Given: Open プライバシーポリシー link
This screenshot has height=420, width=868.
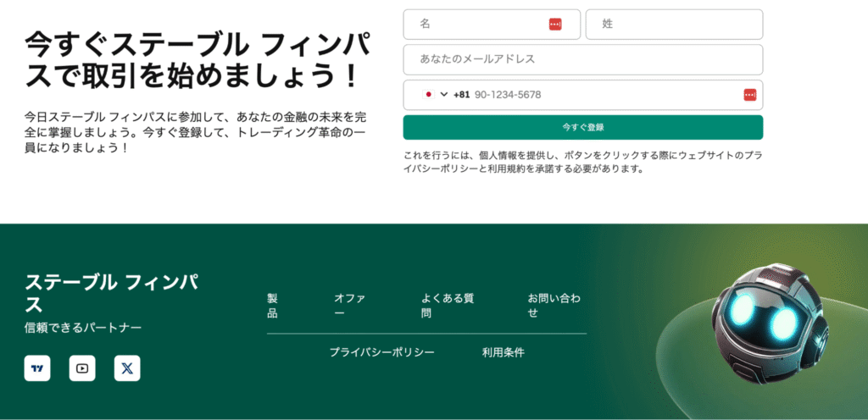Looking at the screenshot, I should click(382, 352).
